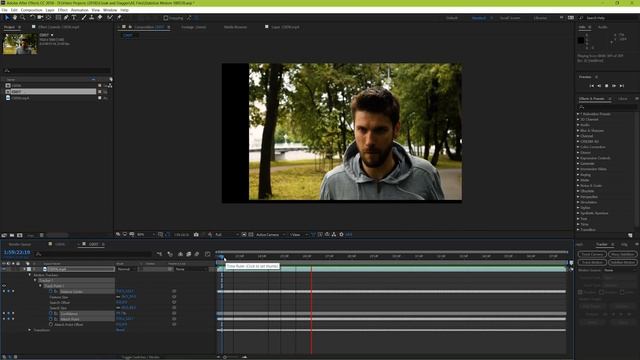Open the Graph Editor in the timeline
This screenshot has height=360, width=640.
click(x=207, y=254)
